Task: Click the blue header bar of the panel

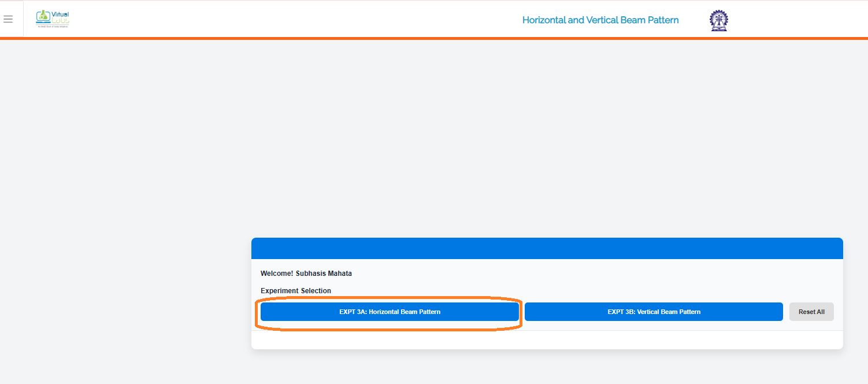Action: coord(547,248)
